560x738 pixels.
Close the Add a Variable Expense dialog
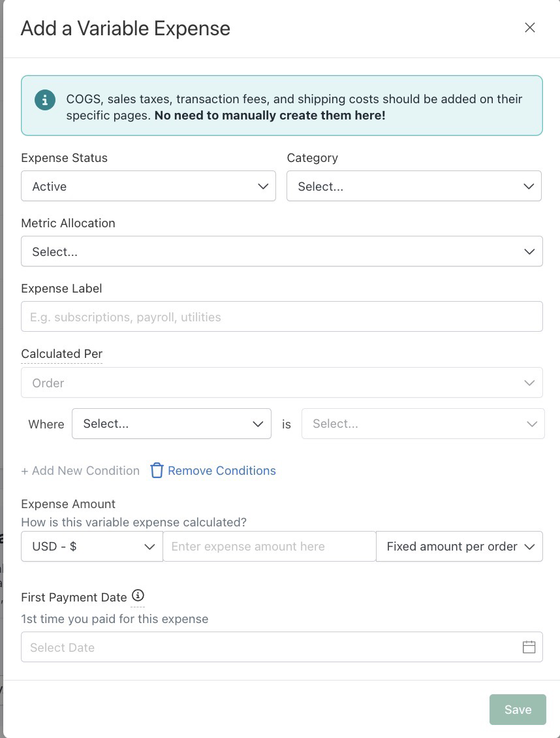530,28
